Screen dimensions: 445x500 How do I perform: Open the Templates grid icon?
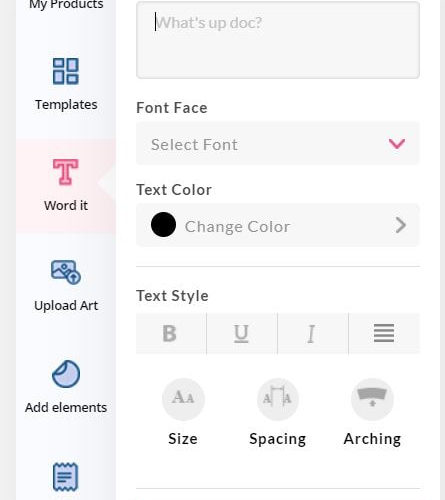point(66,71)
